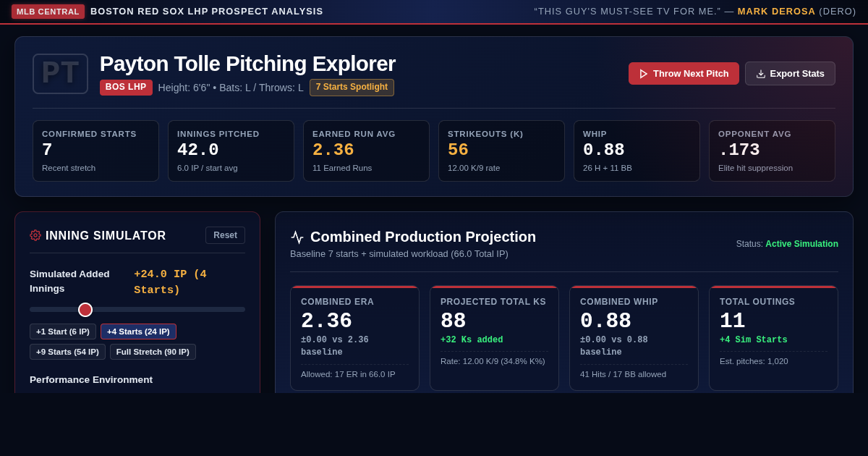
Task: Click the Allowed: 17 ER in 66.0 IP text
Action: click(348, 374)
